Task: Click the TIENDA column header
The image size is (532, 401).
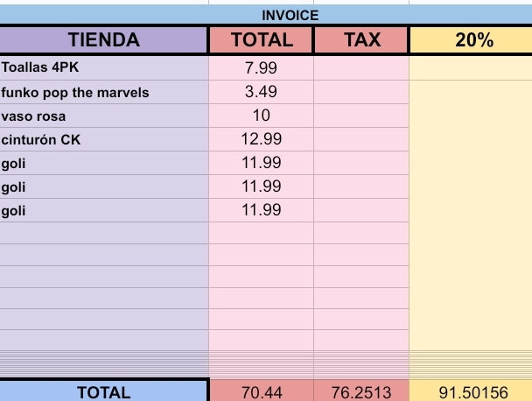Action: [103, 40]
